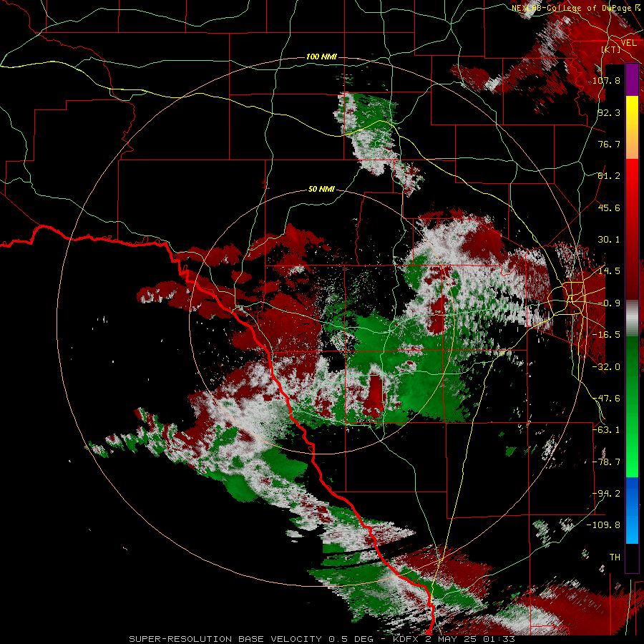Select the [KT] units label

pyautogui.click(x=611, y=49)
